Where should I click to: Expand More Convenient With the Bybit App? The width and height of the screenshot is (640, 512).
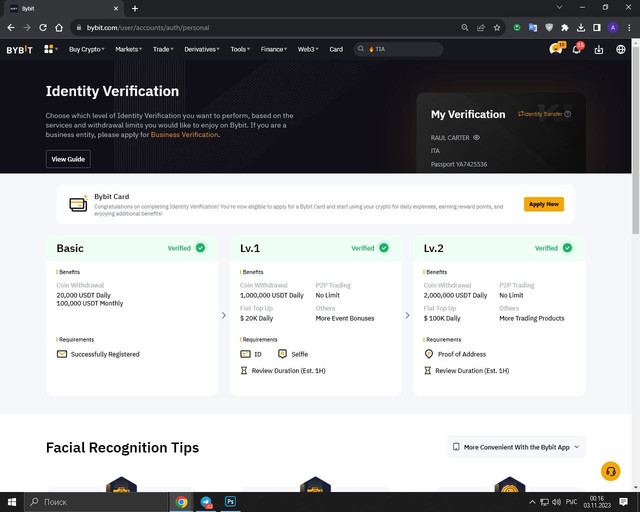pyautogui.click(x=516, y=447)
